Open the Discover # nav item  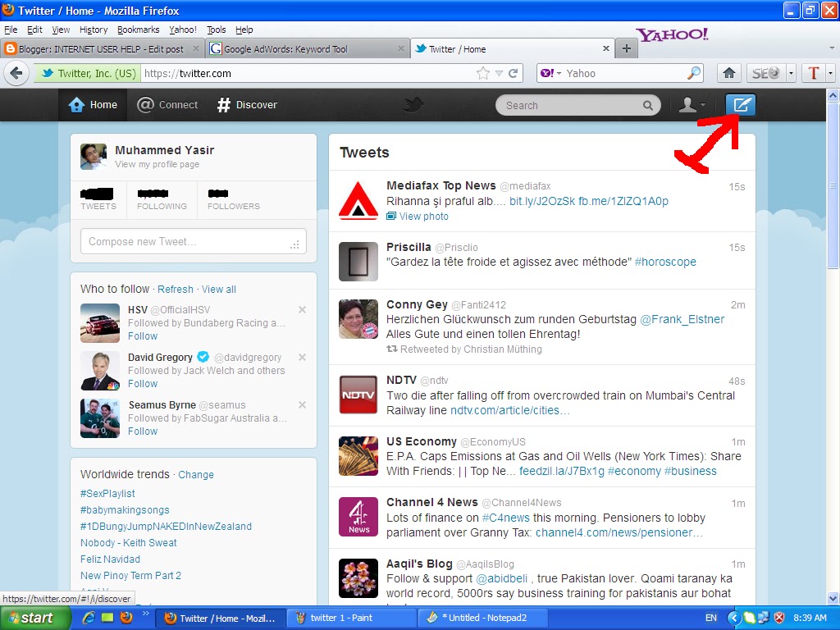click(x=247, y=105)
